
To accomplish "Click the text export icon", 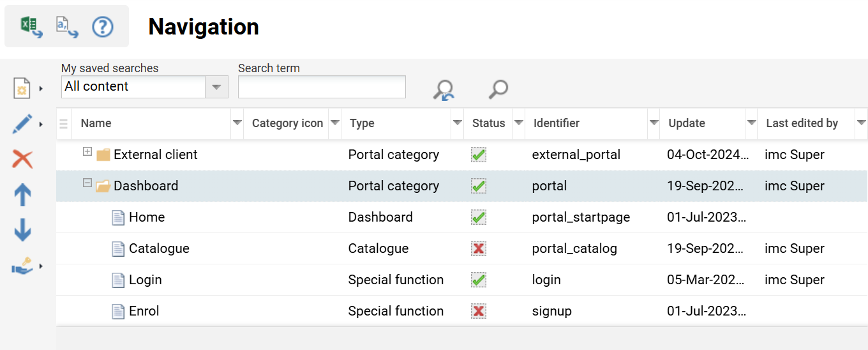I will (x=67, y=27).
